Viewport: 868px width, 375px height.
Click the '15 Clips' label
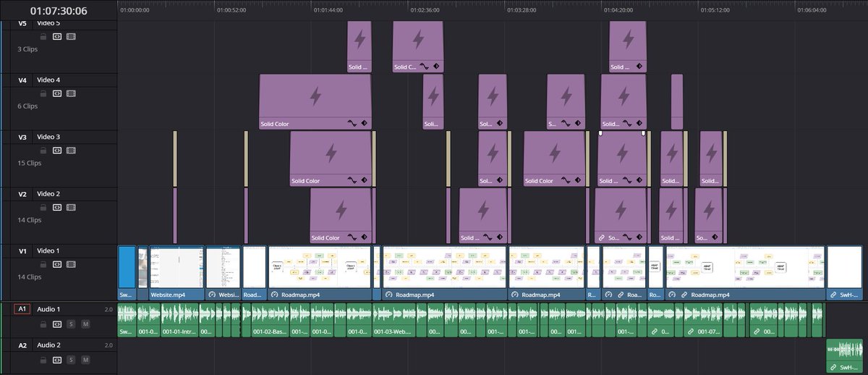tap(30, 163)
